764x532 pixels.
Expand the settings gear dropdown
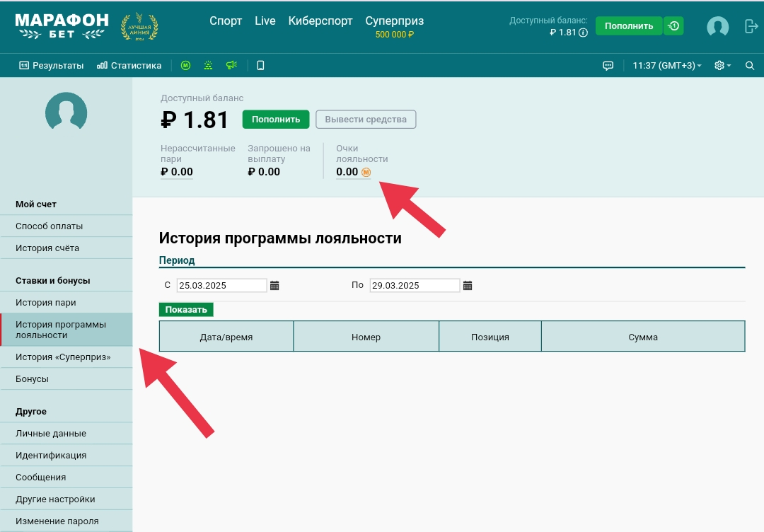pos(722,66)
